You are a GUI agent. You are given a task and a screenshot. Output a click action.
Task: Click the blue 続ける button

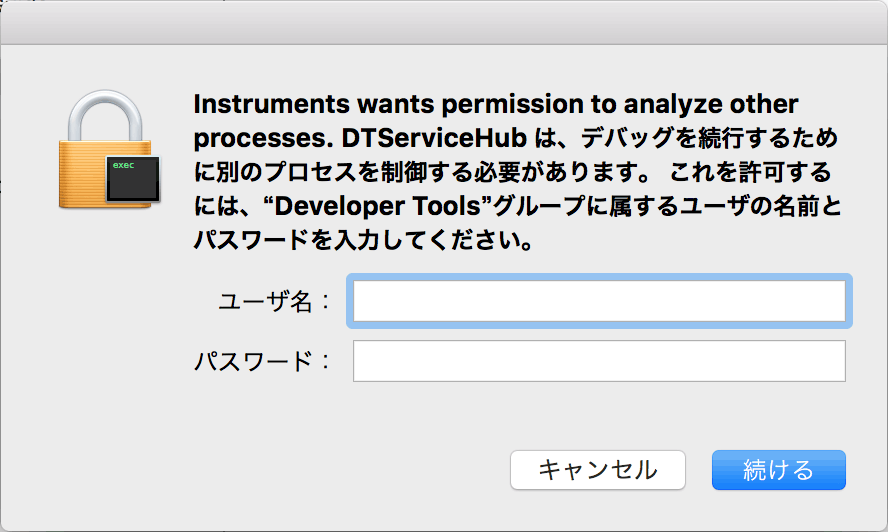click(x=778, y=470)
